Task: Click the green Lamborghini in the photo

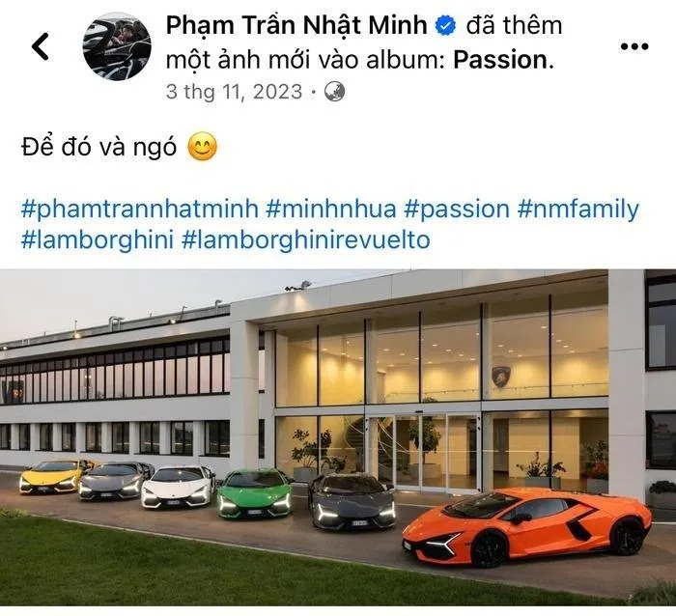Action: [x=254, y=492]
